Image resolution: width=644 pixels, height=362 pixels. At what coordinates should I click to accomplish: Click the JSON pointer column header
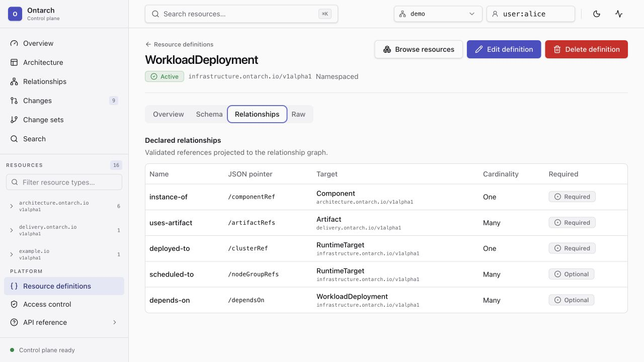tap(250, 174)
